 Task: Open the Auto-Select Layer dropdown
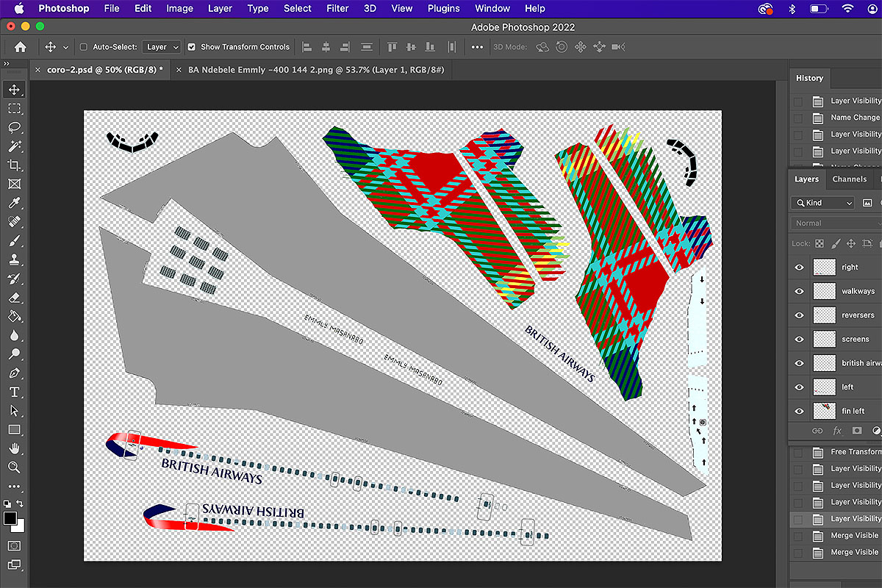coord(162,47)
